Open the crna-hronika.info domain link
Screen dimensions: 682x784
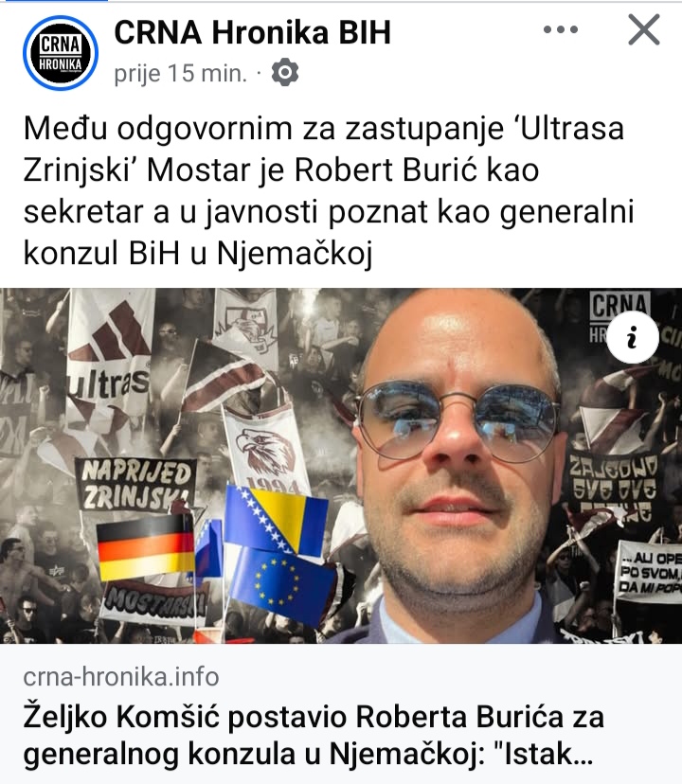pos(121,677)
